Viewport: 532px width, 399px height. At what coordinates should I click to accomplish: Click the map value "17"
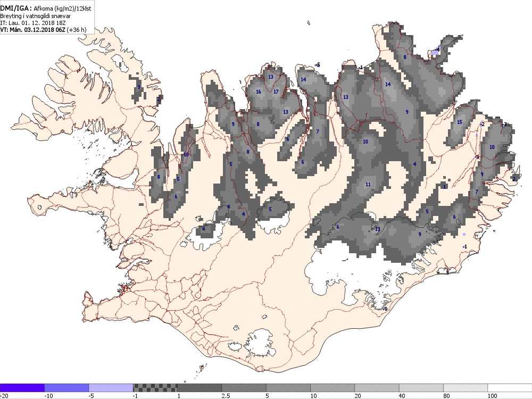(276, 92)
